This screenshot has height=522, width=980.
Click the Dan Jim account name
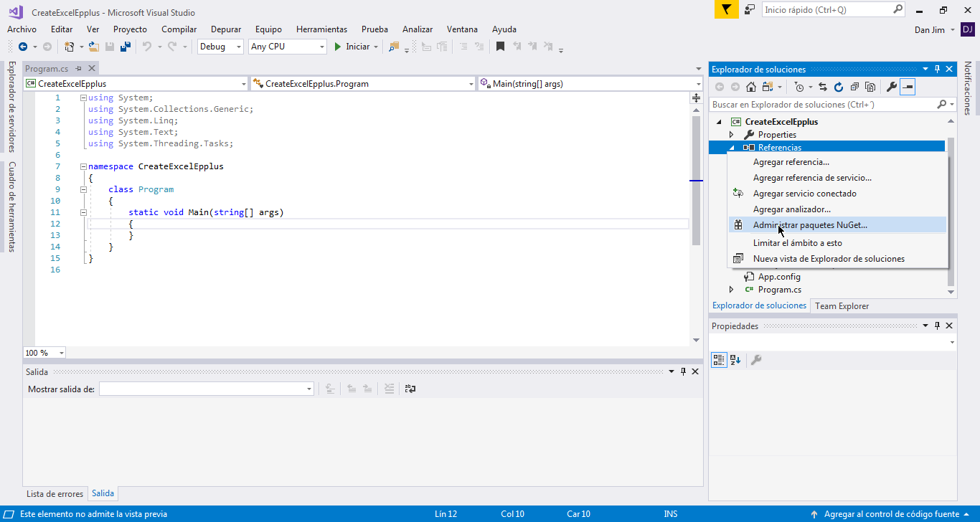pos(929,29)
